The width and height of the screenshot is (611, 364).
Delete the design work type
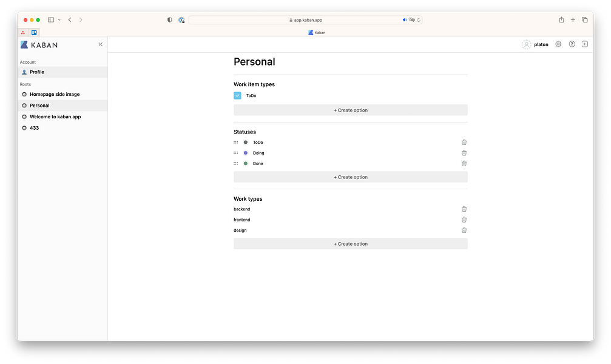tap(464, 230)
